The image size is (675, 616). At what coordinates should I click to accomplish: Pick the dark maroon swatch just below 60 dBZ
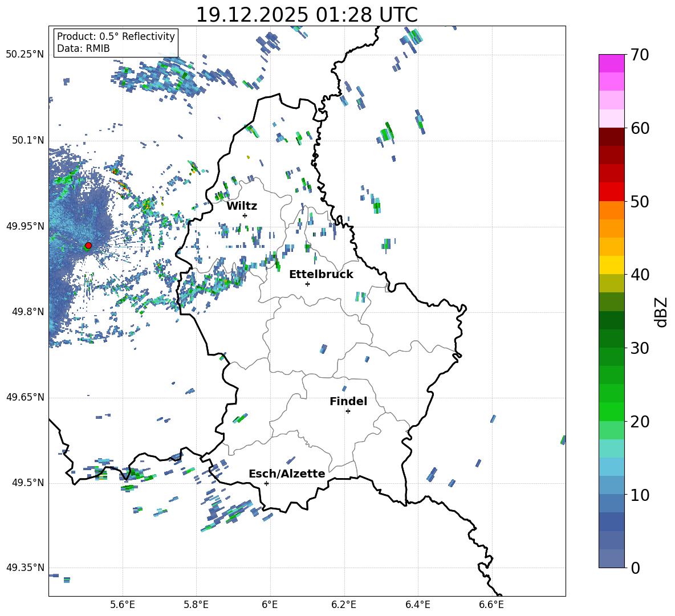tap(612, 137)
